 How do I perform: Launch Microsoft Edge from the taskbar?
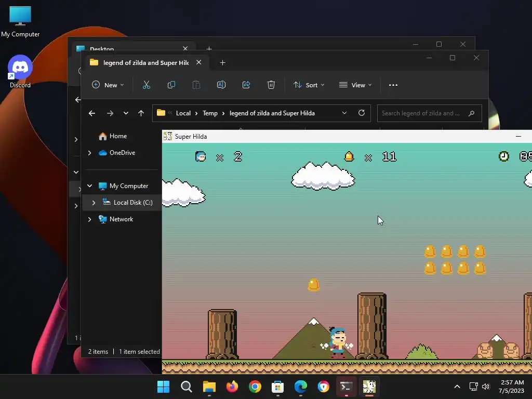pyautogui.click(x=301, y=387)
